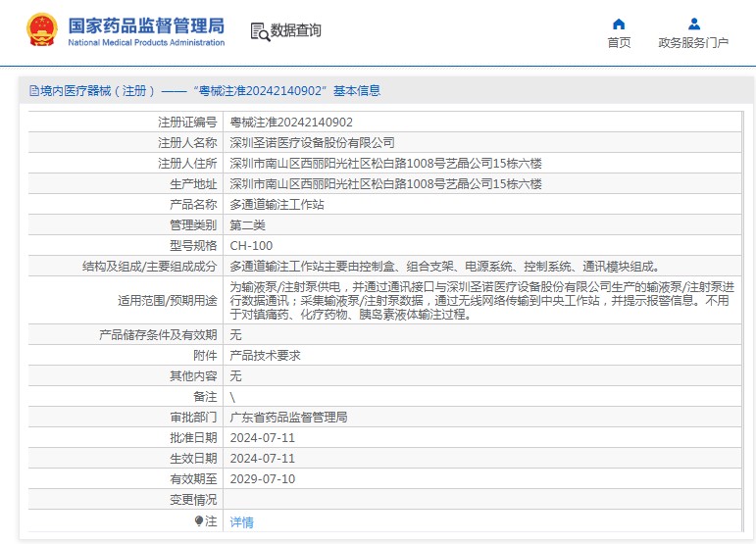756x544 pixels.
Task: Click registration number 粤械注准20242140902 cell
Action: [291, 123]
